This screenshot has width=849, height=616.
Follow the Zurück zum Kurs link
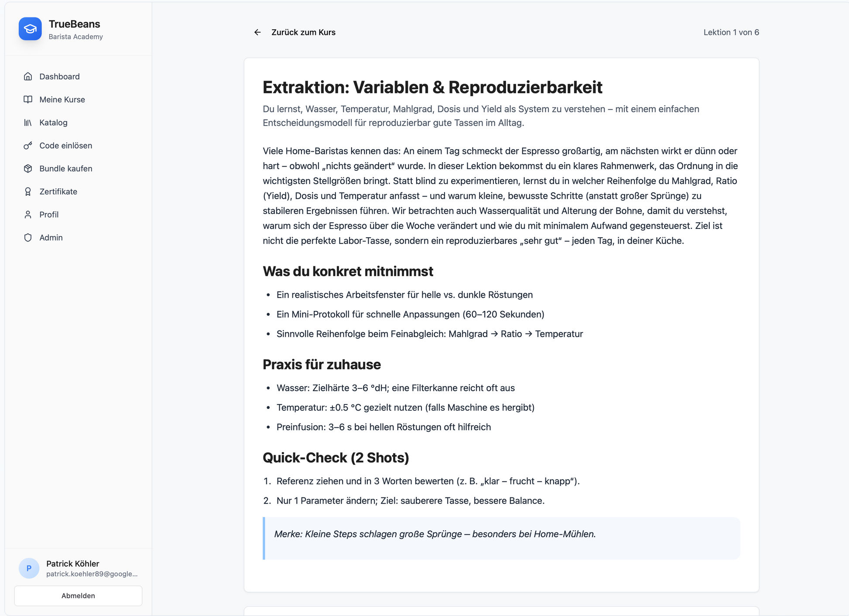click(303, 32)
